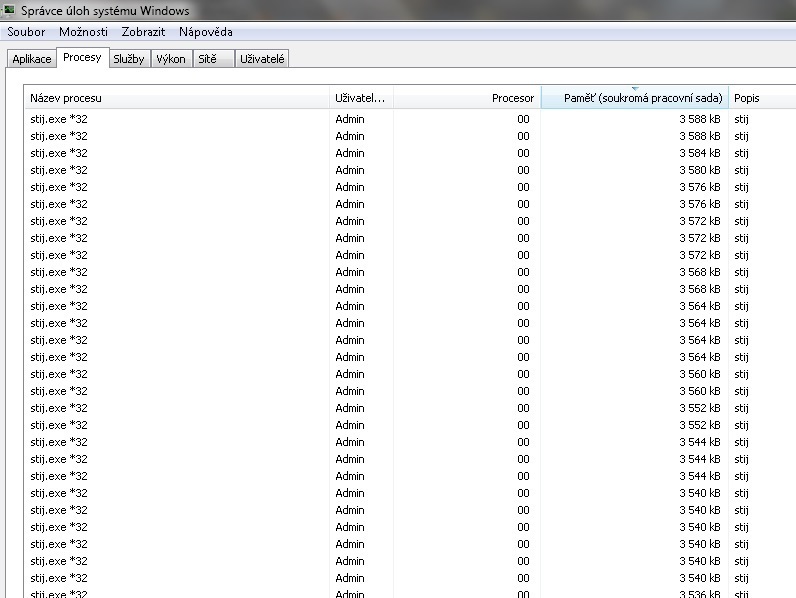The height and width of the screenshot is (598, 796).
Task: Switch to the Aplikace tab
Action: (x=31, y=59)
